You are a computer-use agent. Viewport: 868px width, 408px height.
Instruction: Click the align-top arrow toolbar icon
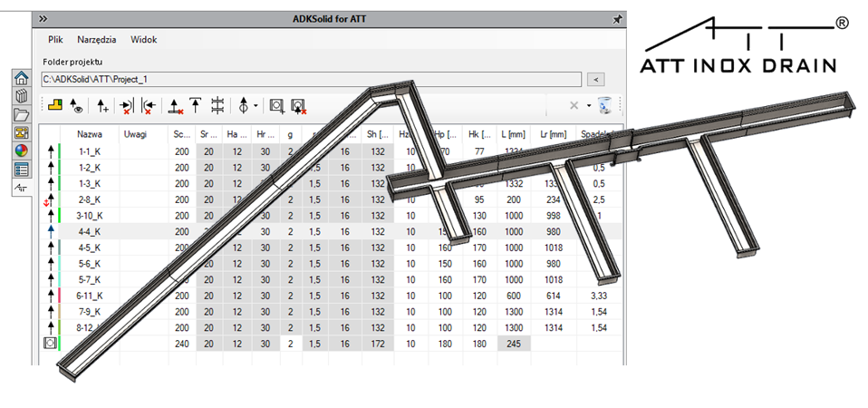194,105
